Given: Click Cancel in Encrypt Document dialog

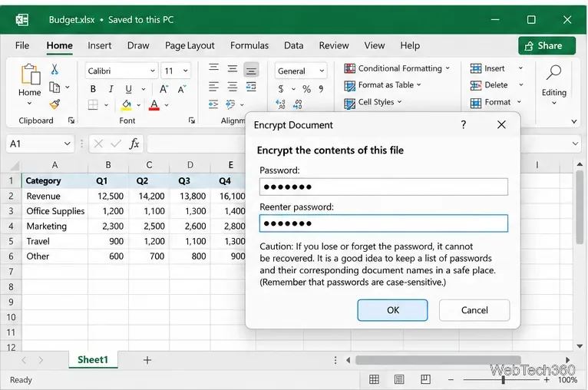Looking at the screenshot, I should [474, 310].
